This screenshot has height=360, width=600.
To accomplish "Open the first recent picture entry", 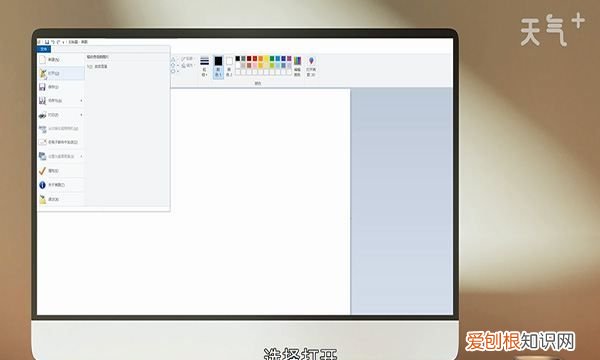I will [x=98, y=67].
